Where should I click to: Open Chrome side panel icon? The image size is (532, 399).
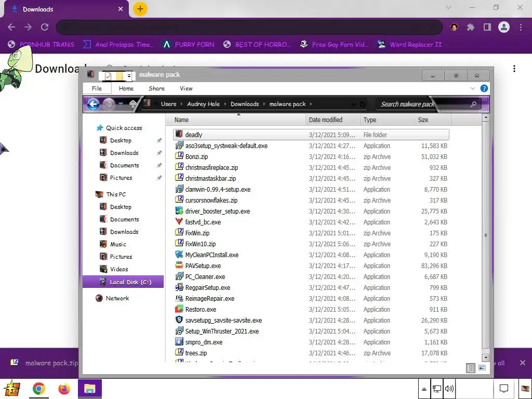pyautogui.click(x=487, y=27)
